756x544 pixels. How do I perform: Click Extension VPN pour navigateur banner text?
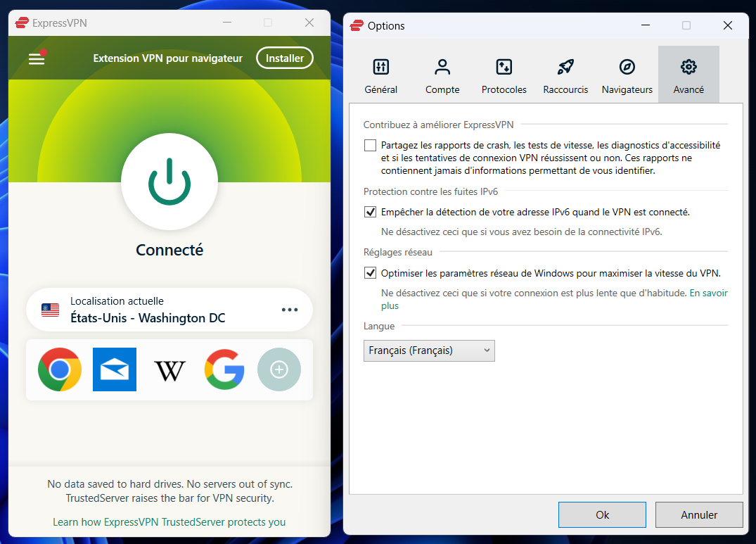pyautogui.click(x=168, y=58)
